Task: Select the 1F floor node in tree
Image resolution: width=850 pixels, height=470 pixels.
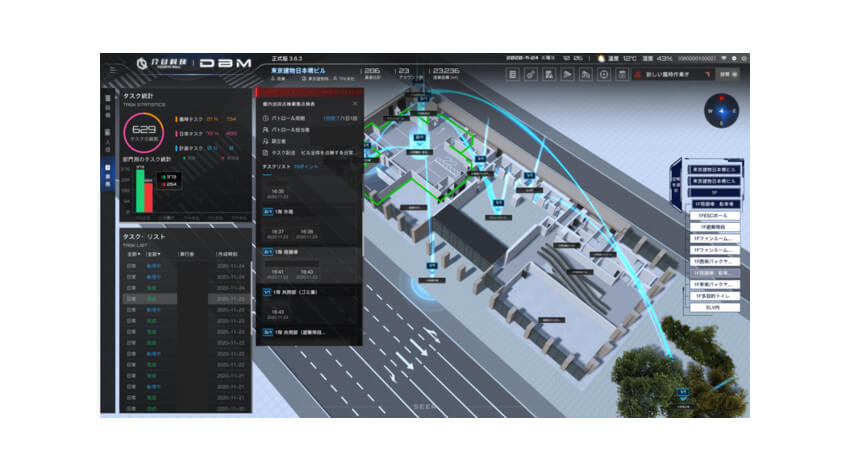Action: pos(714,192)
